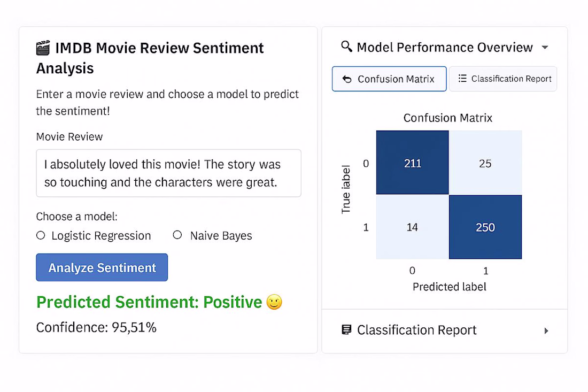Image resolution: width=588 pixels, height=392 pixels.
Task: Click the magnifying glass icon in Model Performance Overview
Action: (346, 47)
